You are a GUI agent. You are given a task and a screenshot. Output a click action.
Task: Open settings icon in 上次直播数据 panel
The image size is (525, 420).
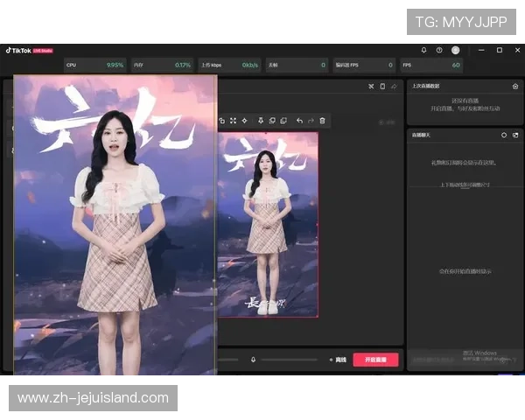(515, 86)
